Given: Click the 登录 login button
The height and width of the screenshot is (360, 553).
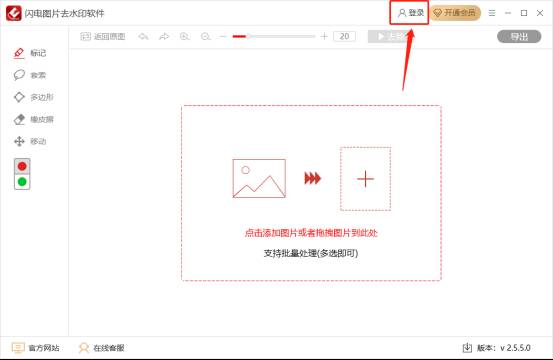Looking at the screenshot, I should pyautogui.click(x=410, y=13).
